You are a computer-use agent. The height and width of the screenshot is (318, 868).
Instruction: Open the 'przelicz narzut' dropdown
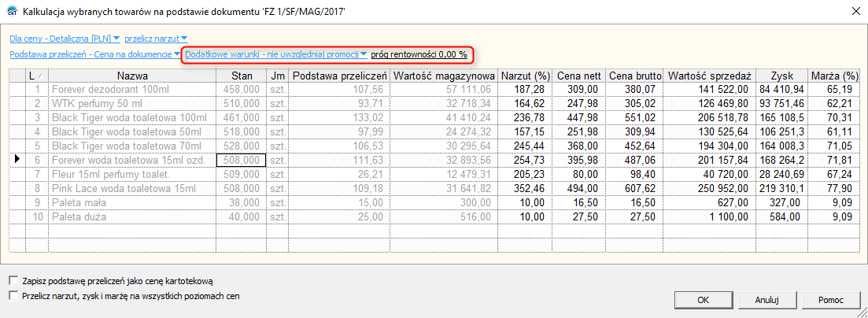click(156, 39)
